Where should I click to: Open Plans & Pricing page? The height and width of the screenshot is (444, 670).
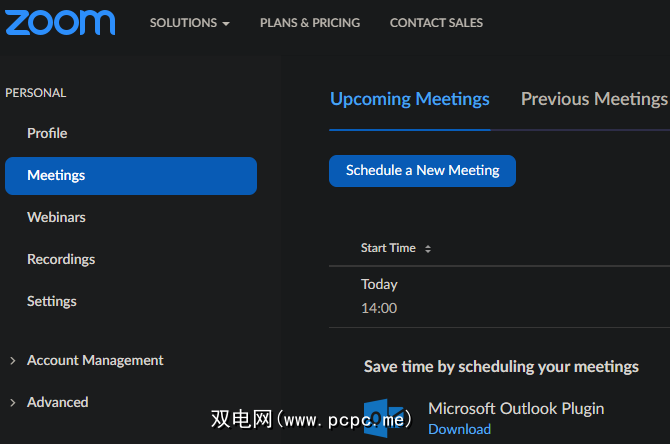(310, 23)
